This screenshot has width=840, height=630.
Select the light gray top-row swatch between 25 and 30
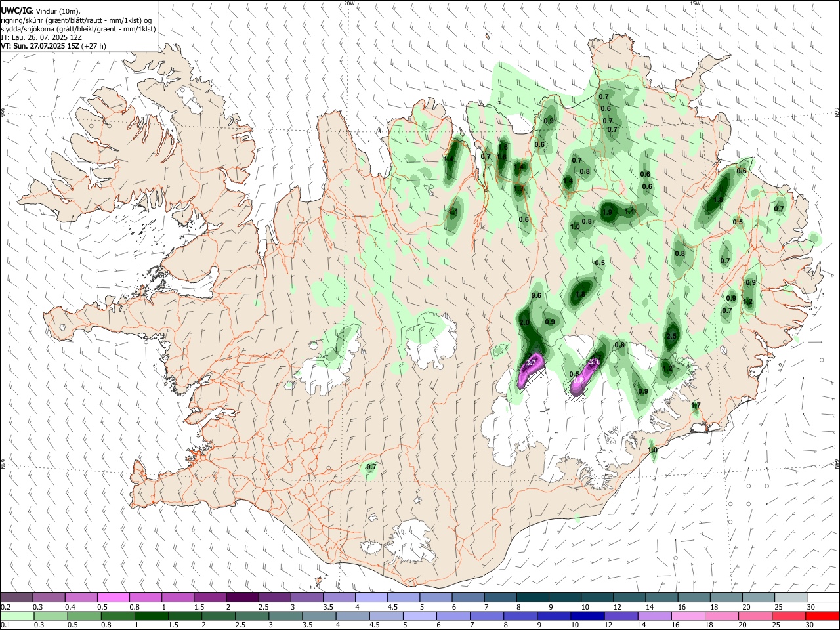tap(791, 597)
